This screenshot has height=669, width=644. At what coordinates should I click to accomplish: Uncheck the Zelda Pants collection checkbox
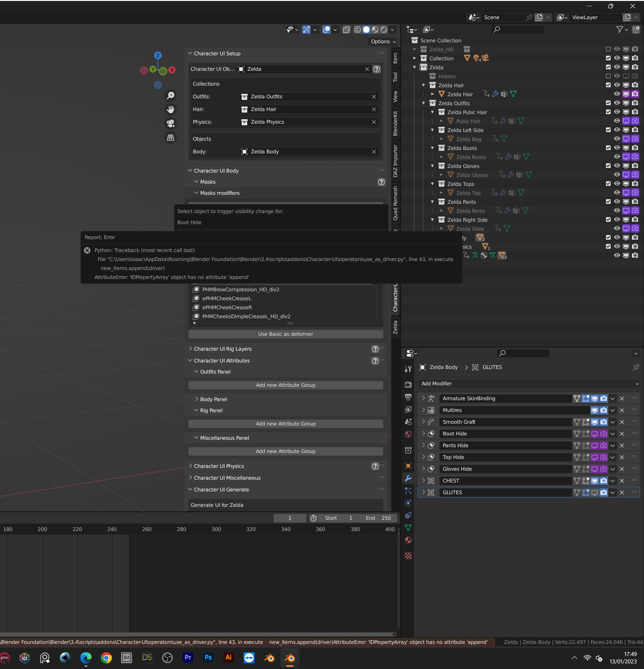tap(608, 202)
